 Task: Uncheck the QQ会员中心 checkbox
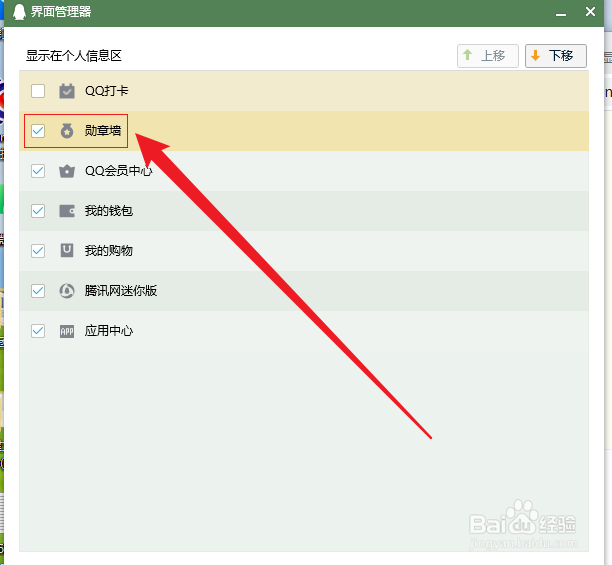pyautogui.click(x=38, y=171)
